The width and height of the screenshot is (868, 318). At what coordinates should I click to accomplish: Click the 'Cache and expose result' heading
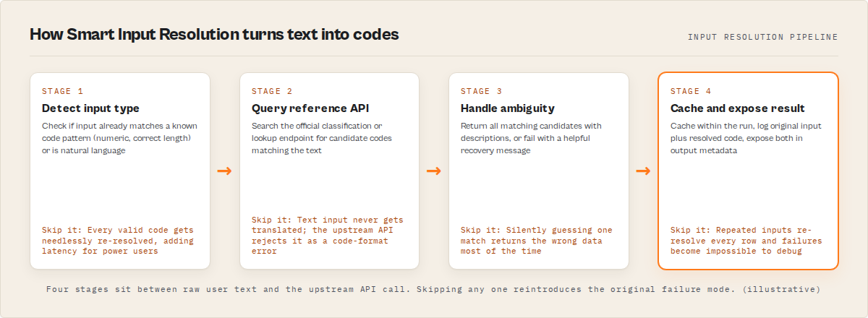[x=738, y=108]
